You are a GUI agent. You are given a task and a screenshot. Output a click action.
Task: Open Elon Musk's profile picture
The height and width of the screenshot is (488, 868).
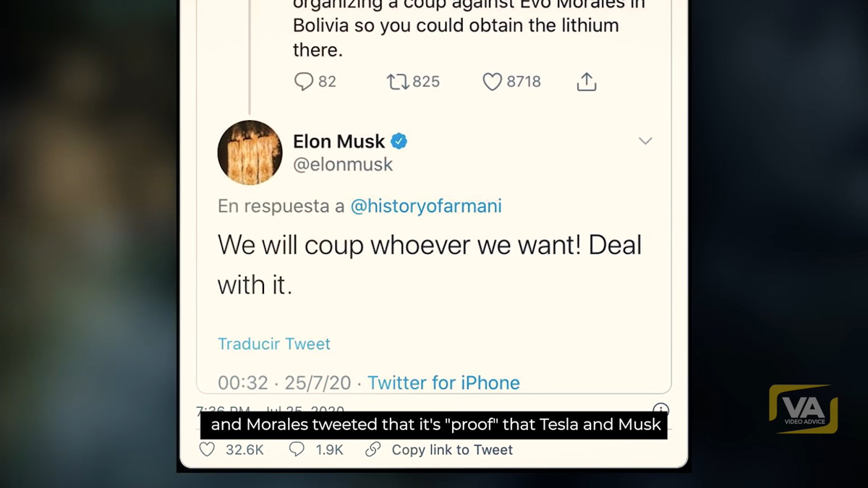(x=250, y=153)
